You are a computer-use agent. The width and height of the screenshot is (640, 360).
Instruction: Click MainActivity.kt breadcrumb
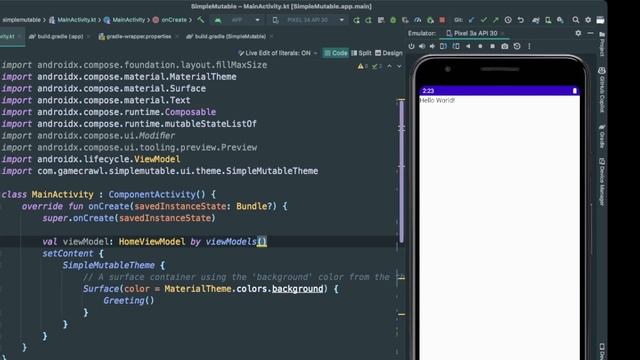pyautogui.click(x=73, y=20)
